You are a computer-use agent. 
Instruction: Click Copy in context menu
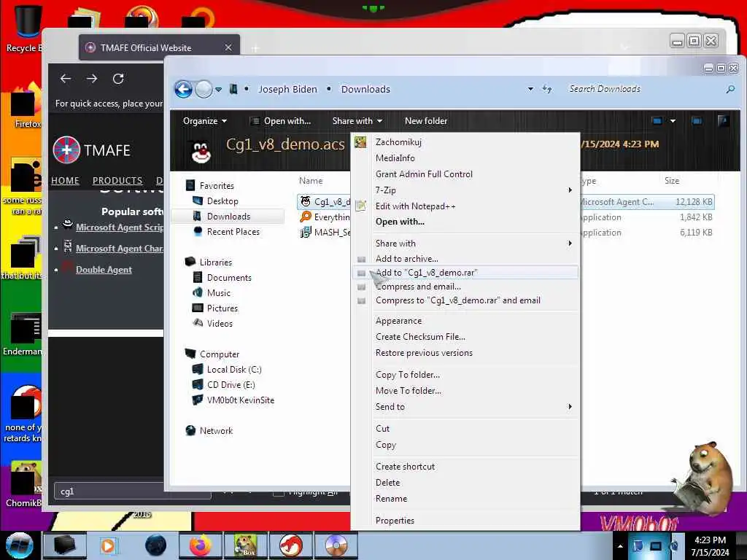(465, 445)
